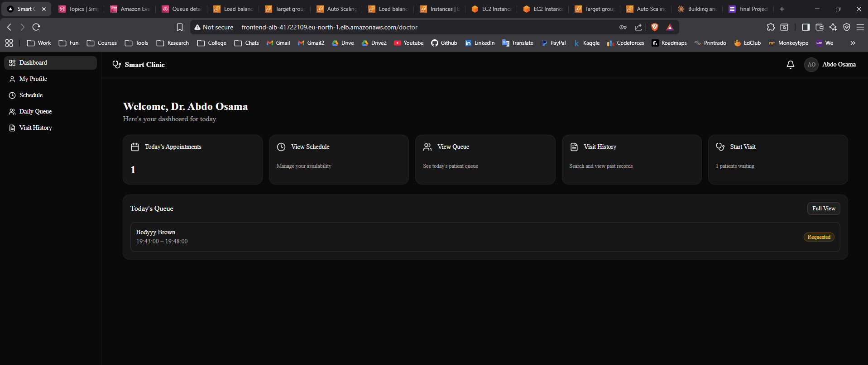
Task: Switch to the Building an browser tab
Action: click(x=697, y=9)
